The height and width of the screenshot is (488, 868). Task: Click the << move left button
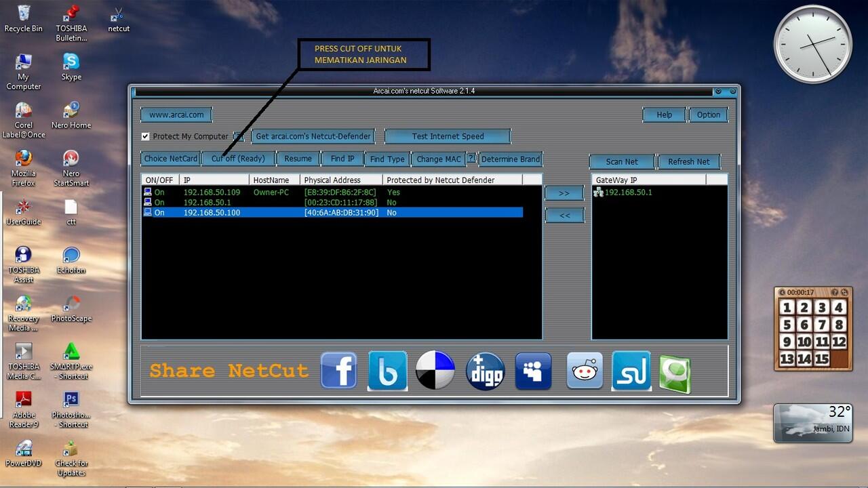pos(564,216)
